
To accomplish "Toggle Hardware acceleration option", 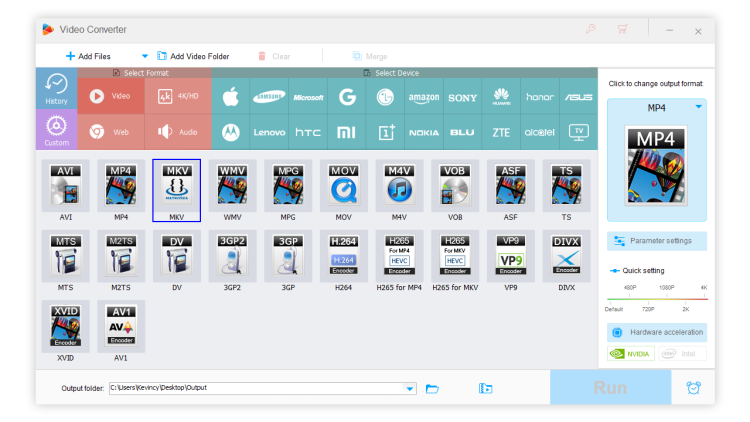I will [656, 332].
